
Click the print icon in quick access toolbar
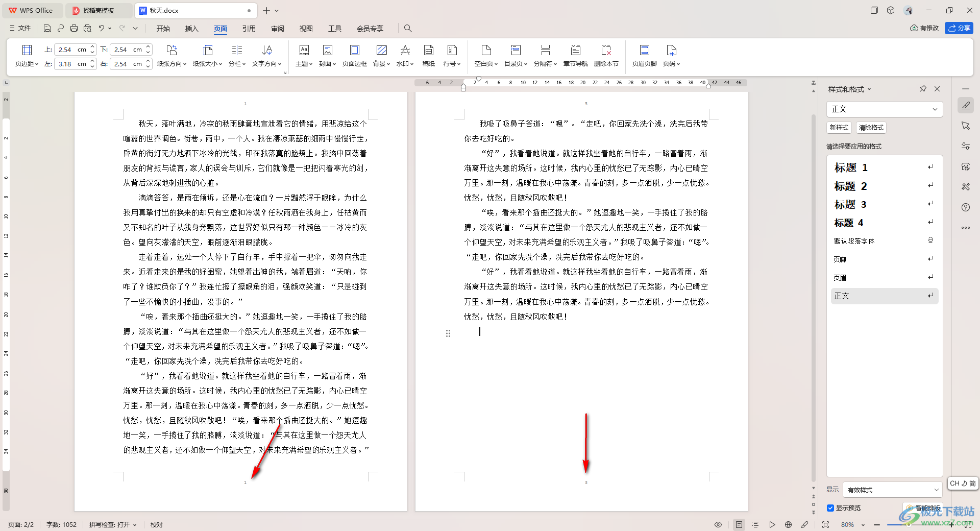pos(74,28)
